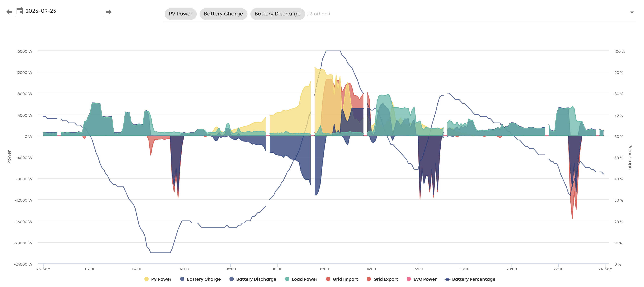The height and width of the screenshot is (287, 644).
Task: Click the 18:00 time axis label
Action: (465, 269)
